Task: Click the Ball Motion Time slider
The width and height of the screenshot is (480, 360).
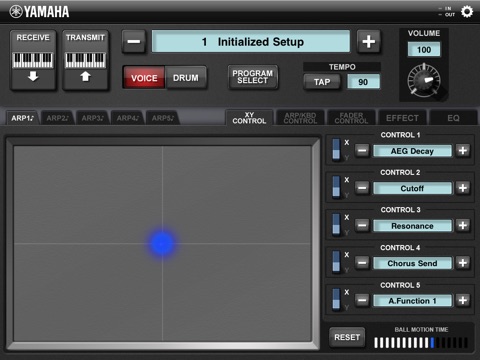Action: click(421, 343)
